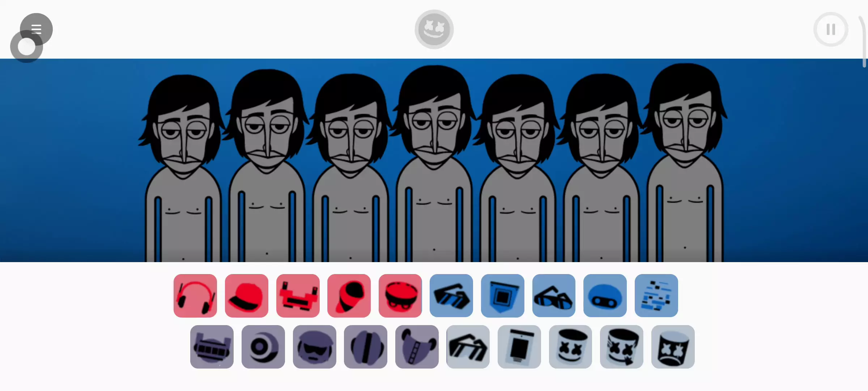Select the purple mouse-ear mask icon

417,347
